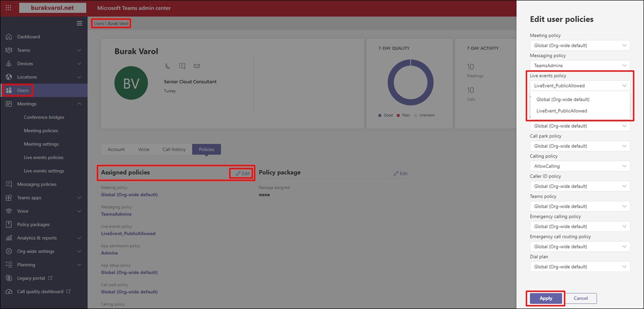This screenshot has height=309, width=644.
Task: Open the Call park policy dropdown
Action: [580, 146]
